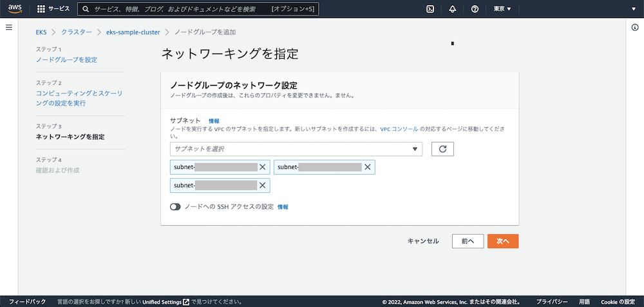Open the services grid menu
Screen dimensions: 644x307
pyautogui.click(x=41, y=9)
